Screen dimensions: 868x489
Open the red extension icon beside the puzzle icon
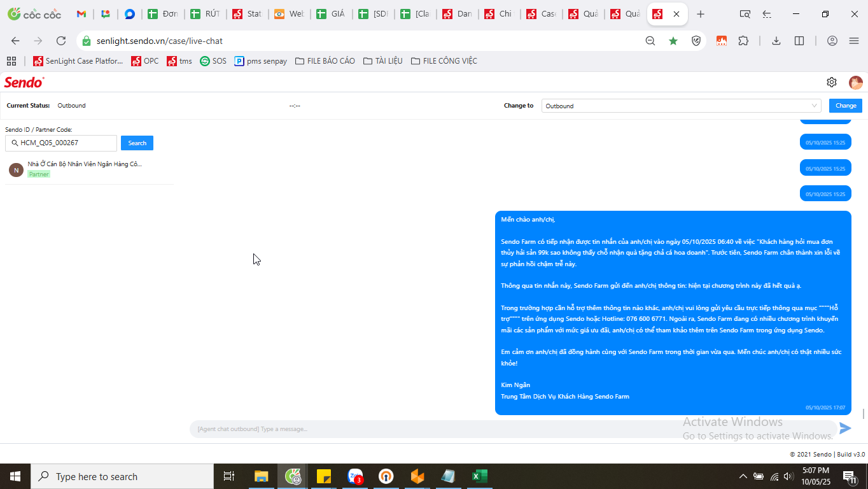pos(722,41)
